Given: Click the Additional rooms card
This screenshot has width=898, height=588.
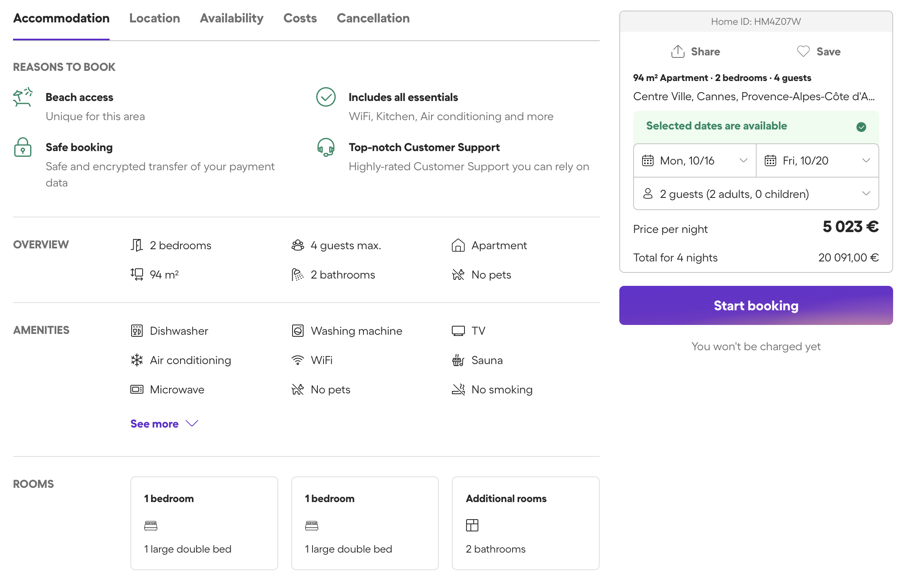Looking at the screenshot, I should (525, 523).
